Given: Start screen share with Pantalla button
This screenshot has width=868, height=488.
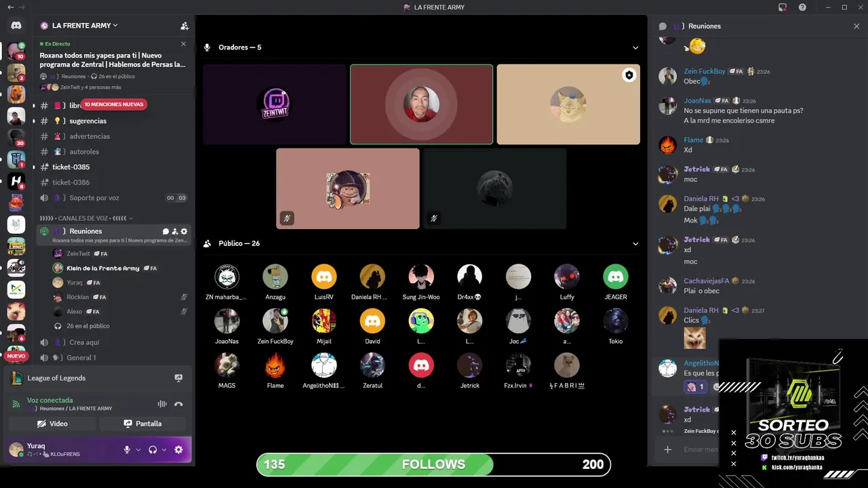Looking at the screenshot, I should click(143, 424).
